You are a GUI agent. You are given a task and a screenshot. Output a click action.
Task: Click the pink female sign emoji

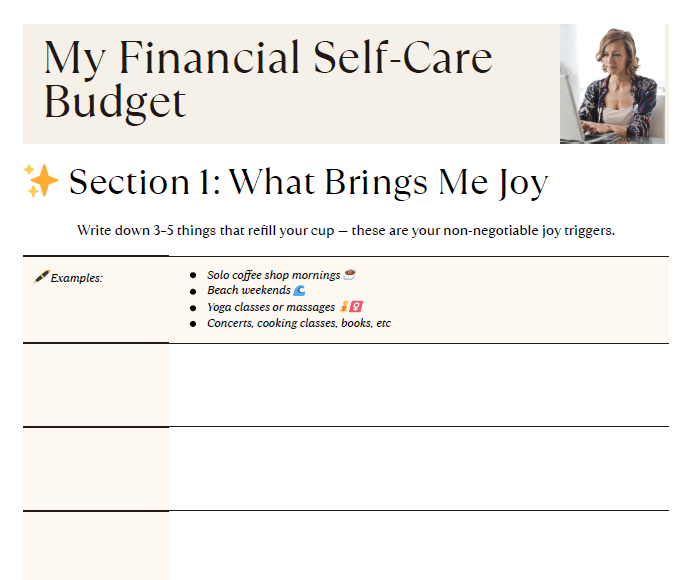pos(355,307)
